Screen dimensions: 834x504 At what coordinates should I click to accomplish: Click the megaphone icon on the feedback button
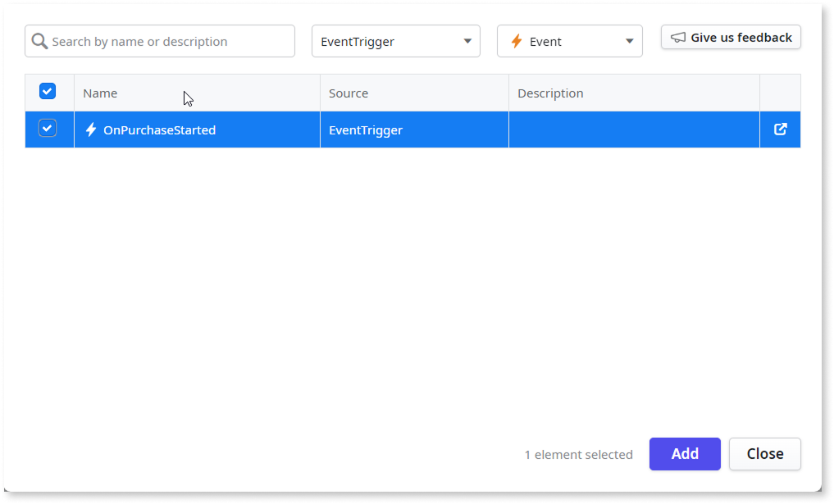point(677,37)
